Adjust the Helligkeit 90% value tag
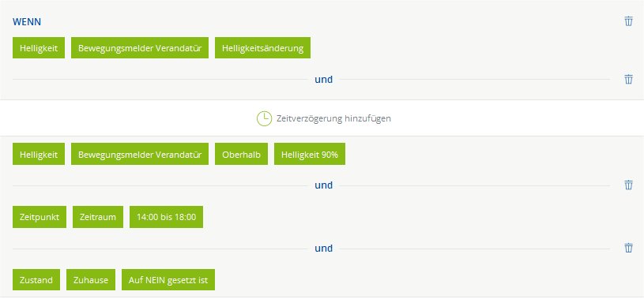Image resolution: width=644 pixels, height=299 pixels. pos(310,154)
